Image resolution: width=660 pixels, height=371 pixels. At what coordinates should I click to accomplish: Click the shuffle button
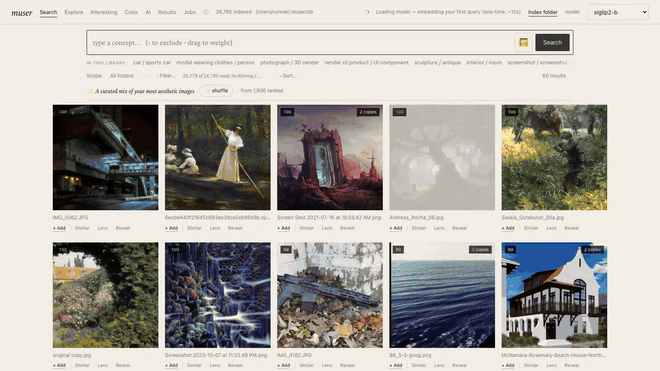216,91
